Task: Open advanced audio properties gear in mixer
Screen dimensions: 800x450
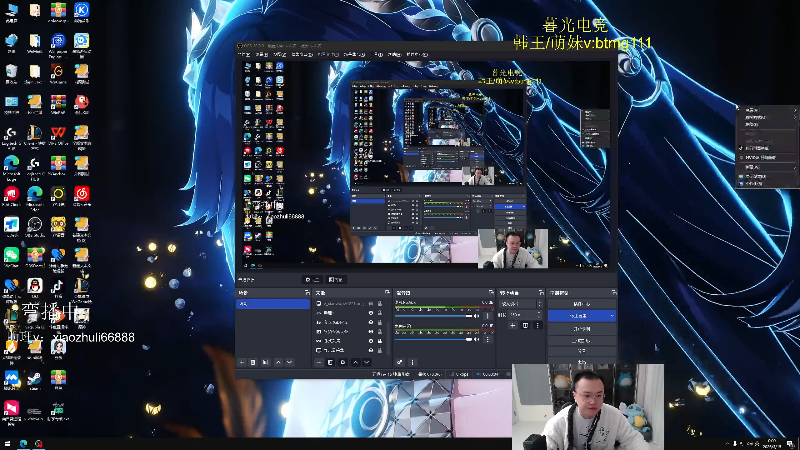Action: (x=400, y=362)
